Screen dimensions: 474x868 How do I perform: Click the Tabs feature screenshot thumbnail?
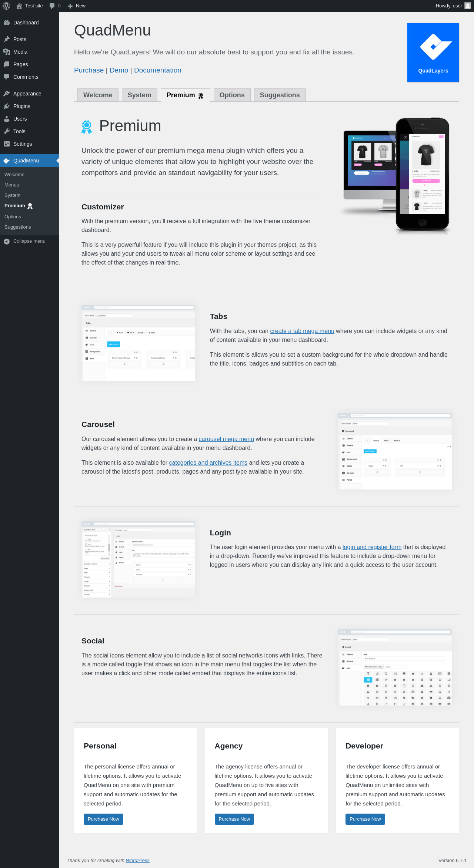[x=138, y=343]
